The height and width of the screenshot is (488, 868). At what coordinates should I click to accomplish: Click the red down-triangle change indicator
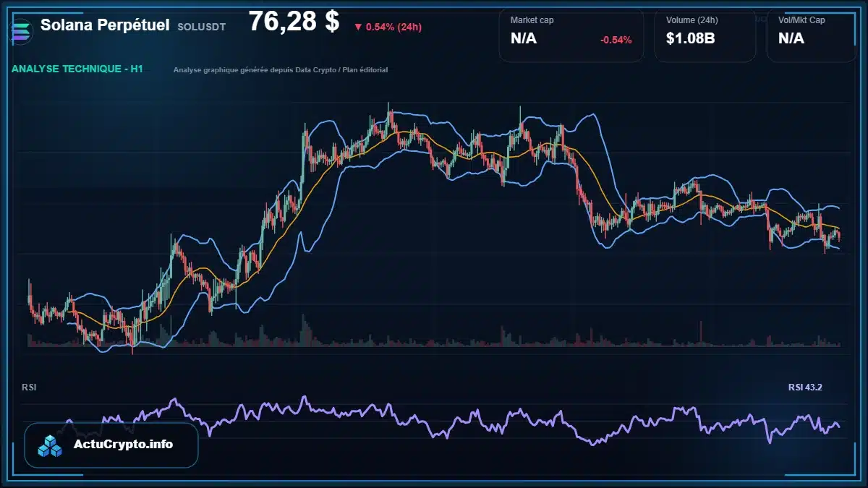[x=358, y=27]
